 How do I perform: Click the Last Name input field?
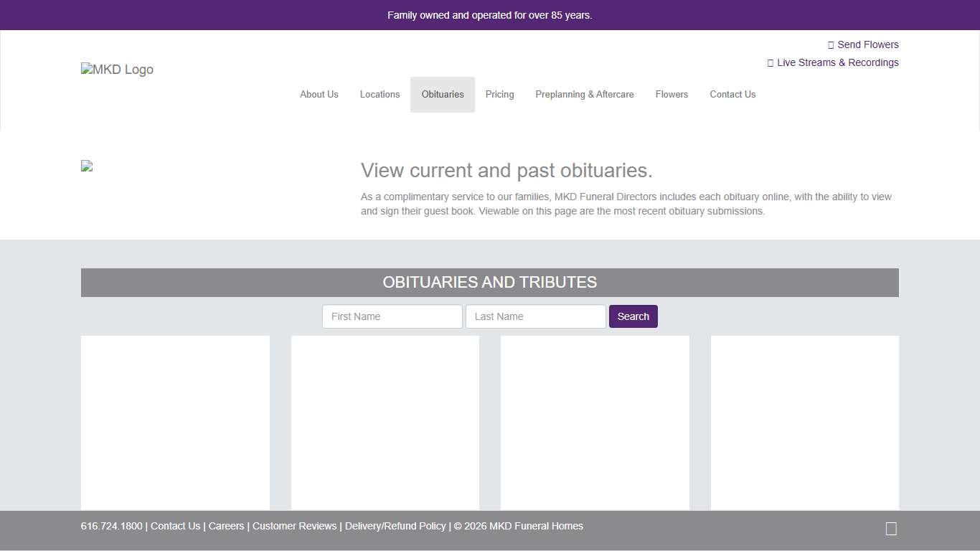tap(535, 316)
